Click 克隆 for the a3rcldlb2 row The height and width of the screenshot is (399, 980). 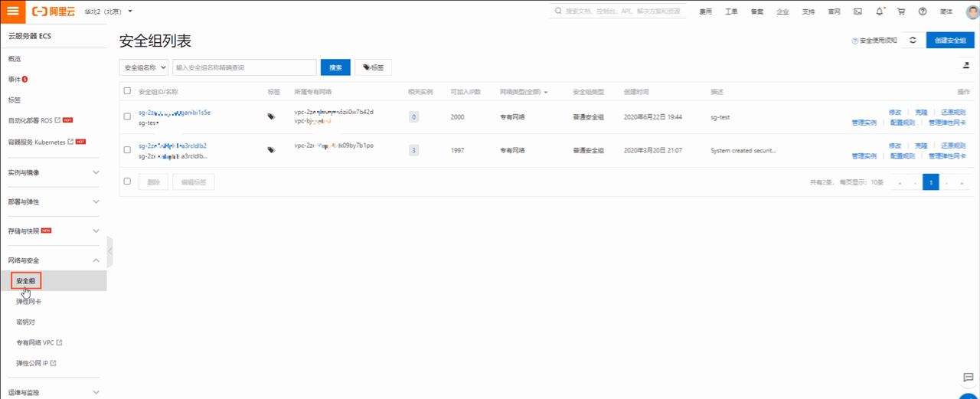[921, 145]
